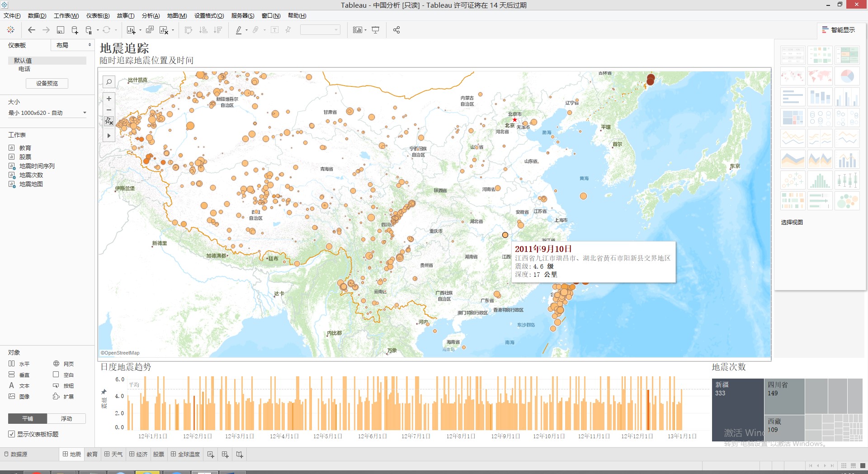Select the pie chart thumbnail in Show Me

click(x=847, y=76)
